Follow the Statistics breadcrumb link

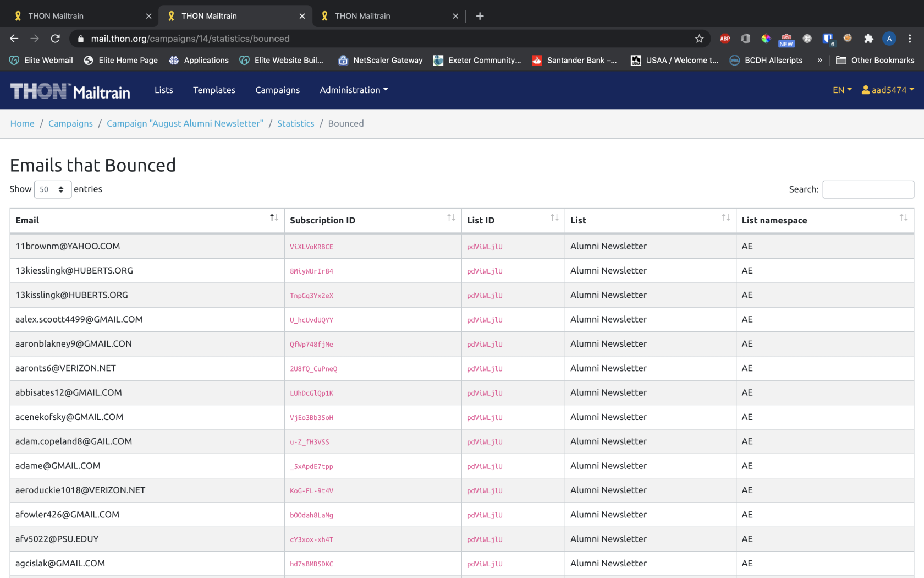[x=295, y=123]
